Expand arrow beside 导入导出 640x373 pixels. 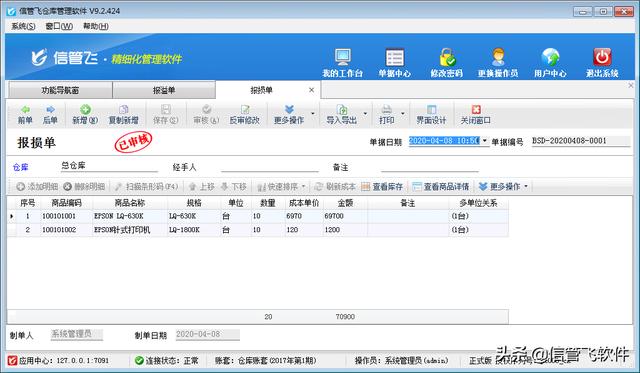coord(365,113)
